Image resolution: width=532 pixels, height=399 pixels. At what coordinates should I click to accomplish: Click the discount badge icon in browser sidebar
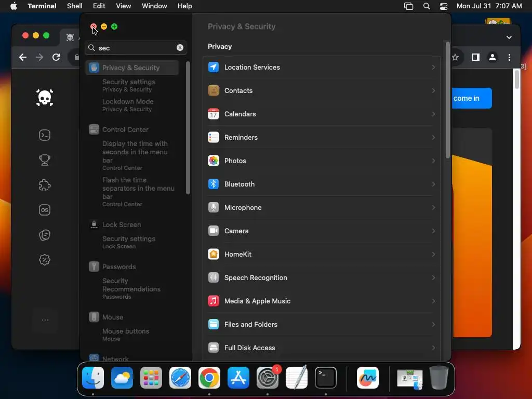click(45, 260)
